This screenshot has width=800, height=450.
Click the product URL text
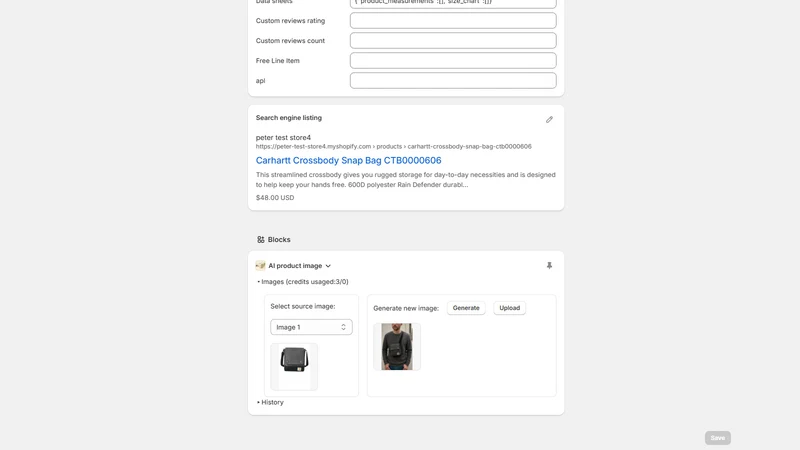[x=393, y=146]
